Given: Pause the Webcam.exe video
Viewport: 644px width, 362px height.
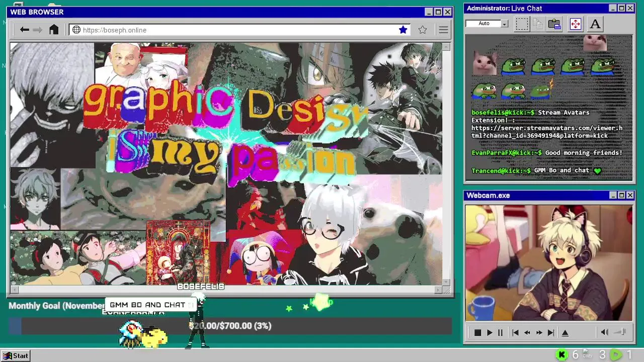Looking at the screenshot, I should (x=500, y=333).
